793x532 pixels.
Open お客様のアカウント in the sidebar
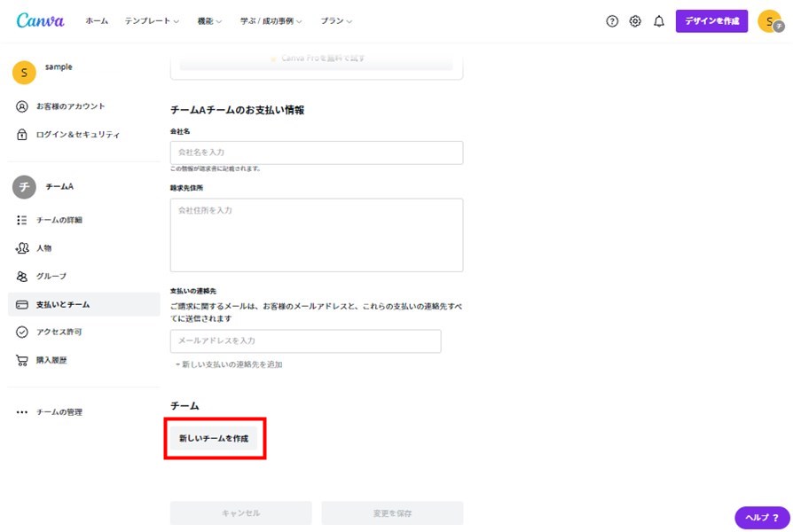(70, 106)
